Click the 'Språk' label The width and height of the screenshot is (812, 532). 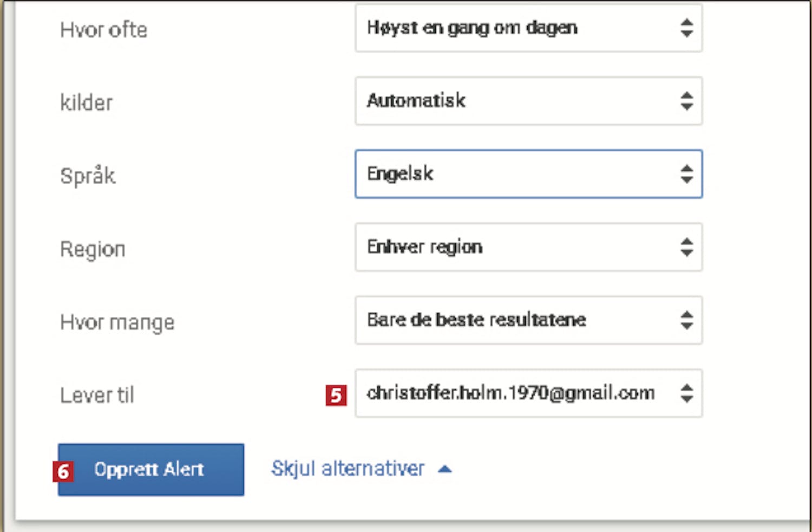pyautogui.click(x=88, y=176)
